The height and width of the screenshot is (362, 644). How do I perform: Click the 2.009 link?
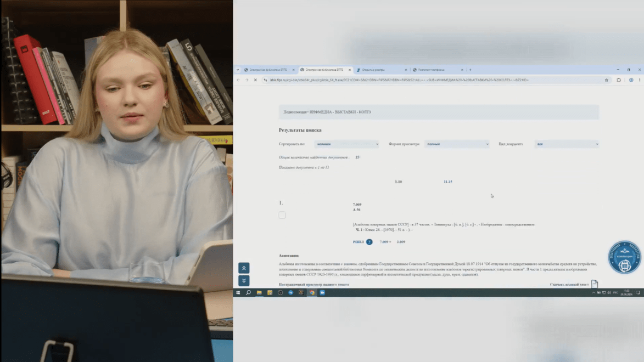(x=401, y=242)
